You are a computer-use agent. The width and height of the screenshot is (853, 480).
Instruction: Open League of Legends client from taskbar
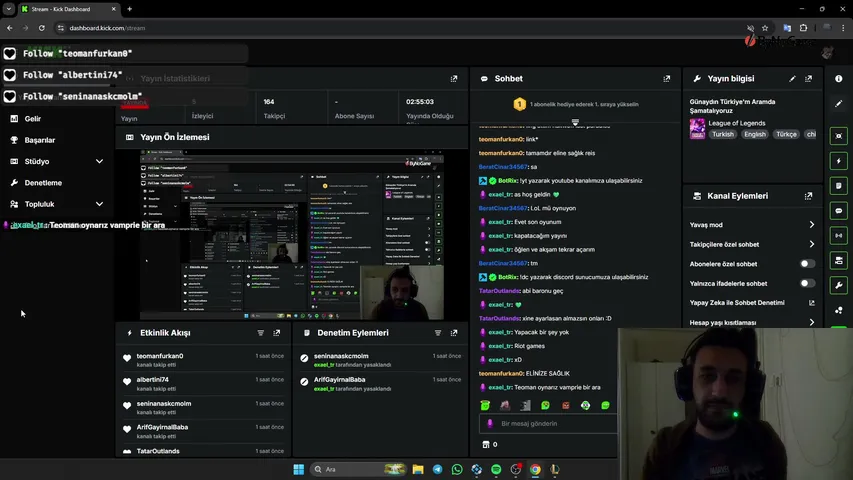[x=555, y=469]
